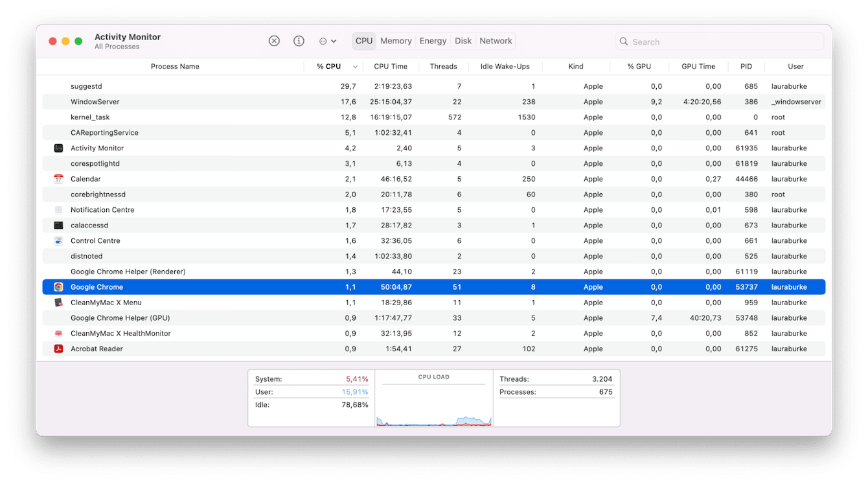Sort processes by PID column
Image resolution: width=868 pixels, height=484 pixels.
coord(746,66)
